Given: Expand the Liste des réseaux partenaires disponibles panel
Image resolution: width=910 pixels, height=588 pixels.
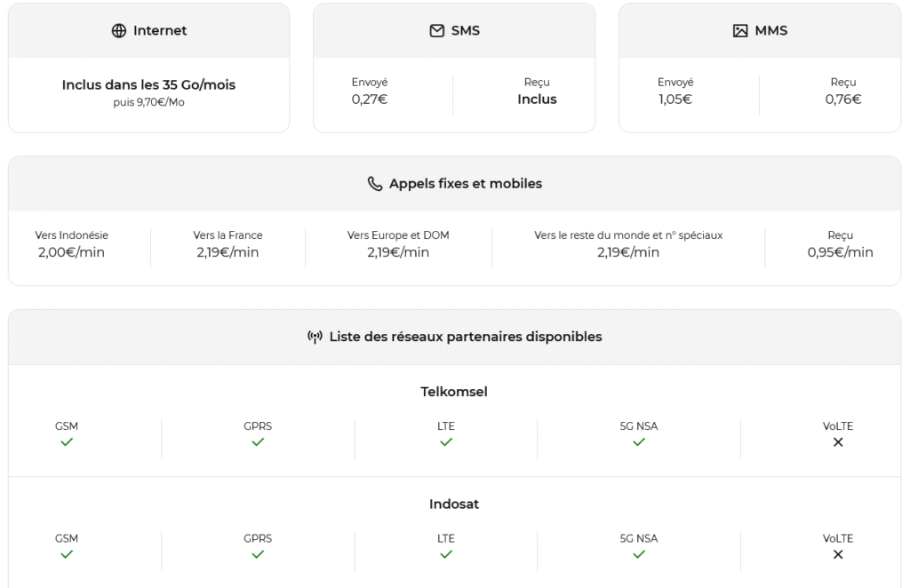Looking at the screenshot, I should click(455, 337).
